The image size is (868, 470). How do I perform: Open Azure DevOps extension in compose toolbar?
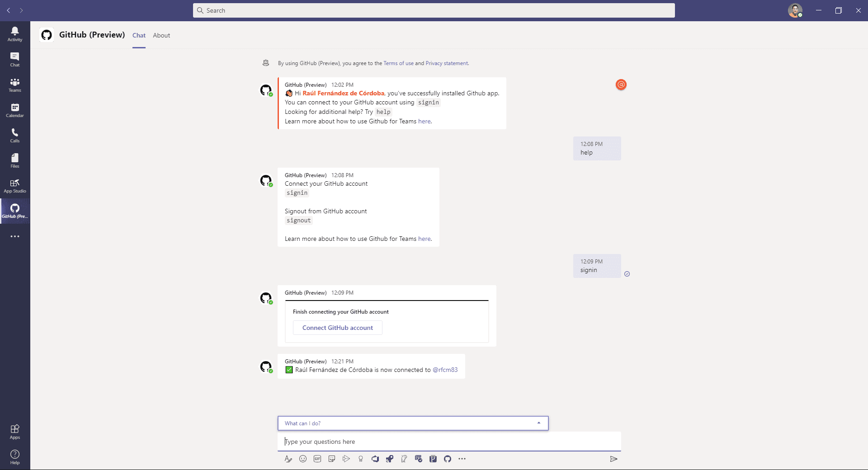point(375,459)
